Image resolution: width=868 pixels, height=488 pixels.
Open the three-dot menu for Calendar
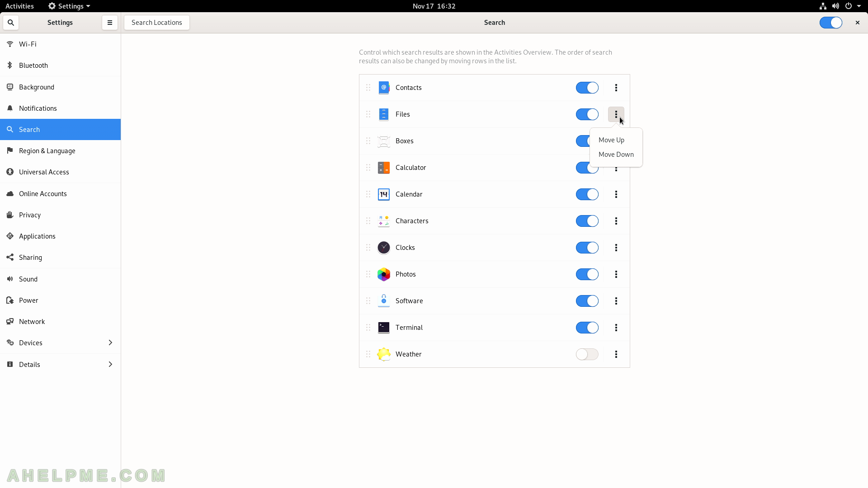click(616, 194)
